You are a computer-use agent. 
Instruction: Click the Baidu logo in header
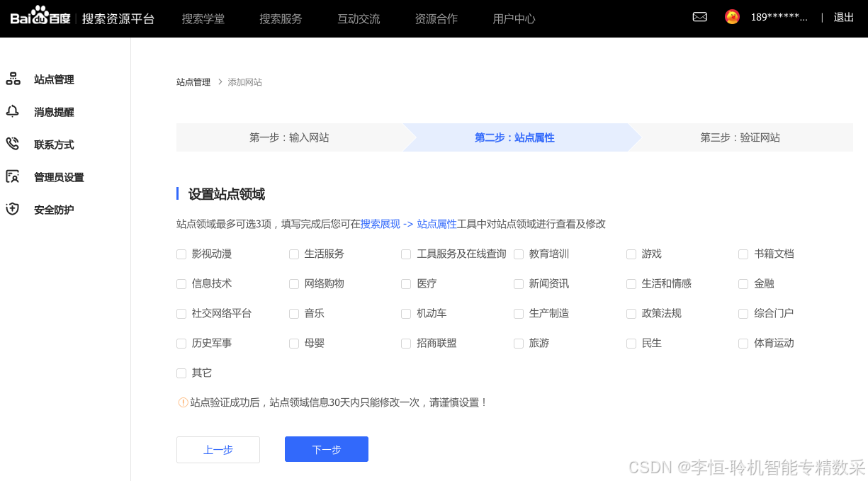(40, 17)
